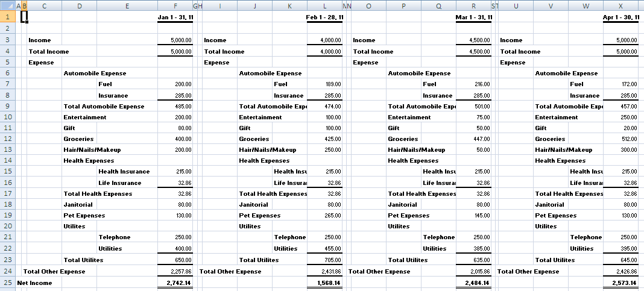
Task: Select column C header
Action: [45, 5]
